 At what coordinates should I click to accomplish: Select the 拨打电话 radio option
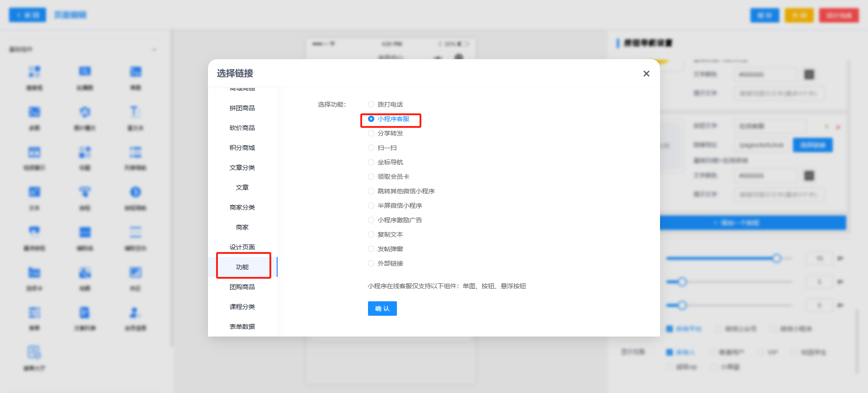(371, 104)
